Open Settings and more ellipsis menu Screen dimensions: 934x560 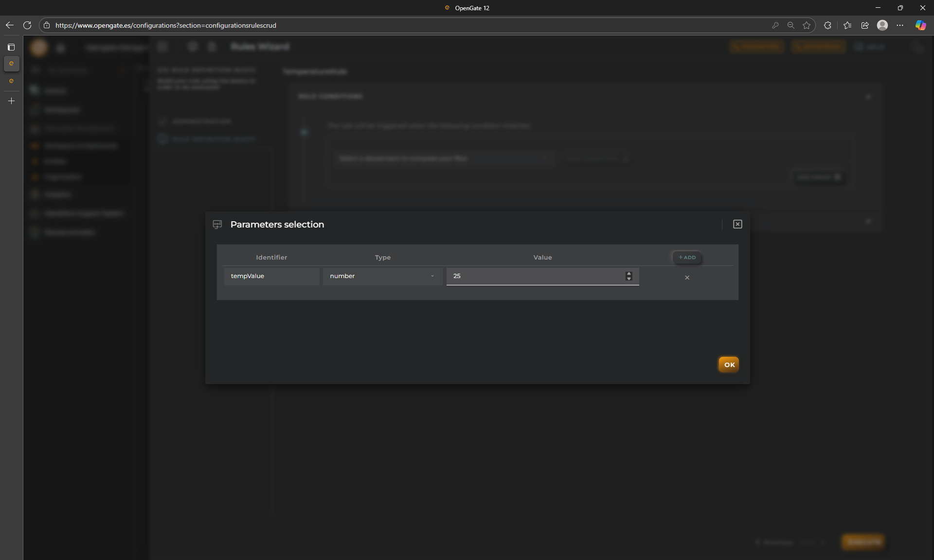coord(900,25)
